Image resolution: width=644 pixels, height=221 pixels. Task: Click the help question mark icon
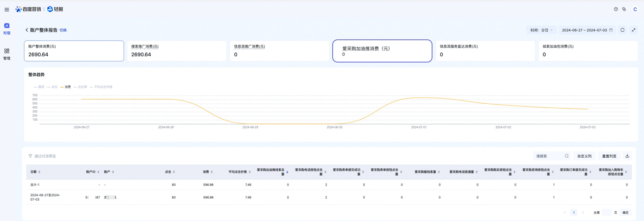click(x=616, y=9)
